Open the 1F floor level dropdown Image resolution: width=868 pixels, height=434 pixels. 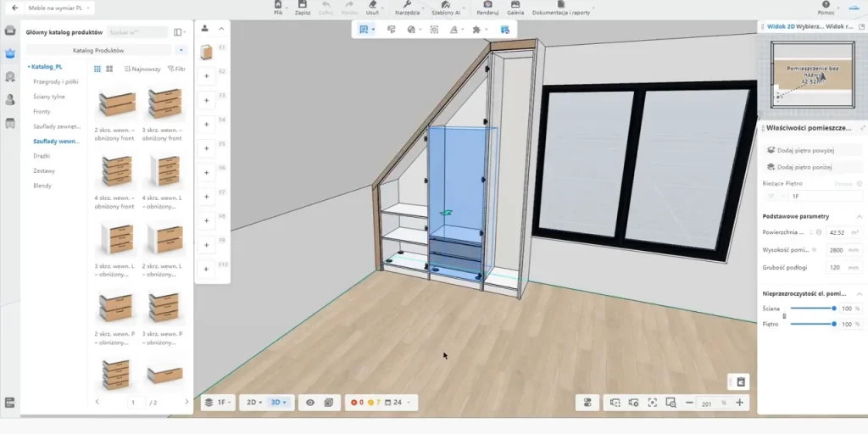pos(218,403)
